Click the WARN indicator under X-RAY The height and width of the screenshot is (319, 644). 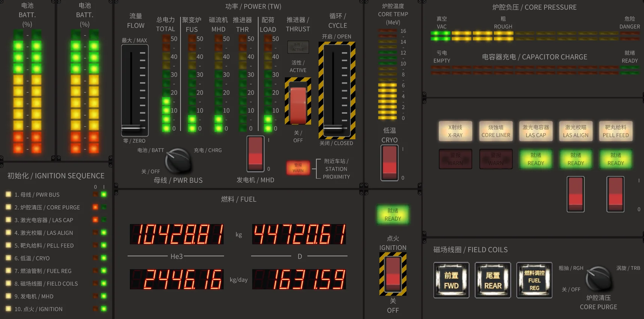(455, 159)
